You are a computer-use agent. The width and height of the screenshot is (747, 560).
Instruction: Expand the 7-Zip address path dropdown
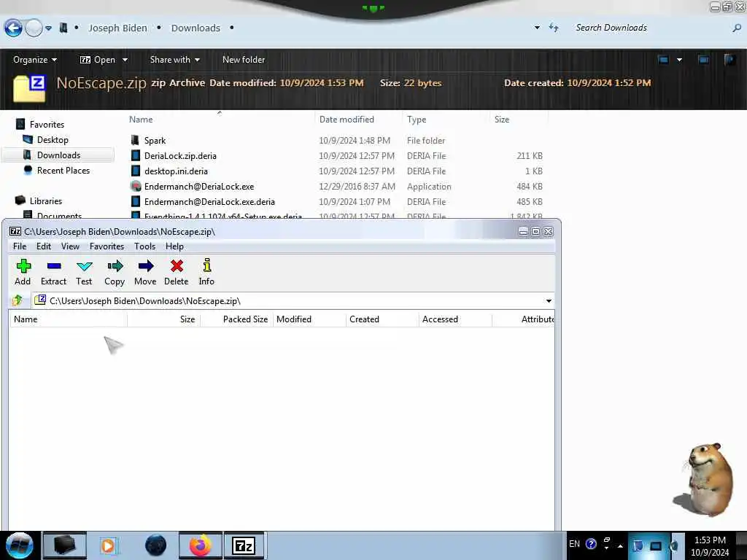click(x=549, y=301)
